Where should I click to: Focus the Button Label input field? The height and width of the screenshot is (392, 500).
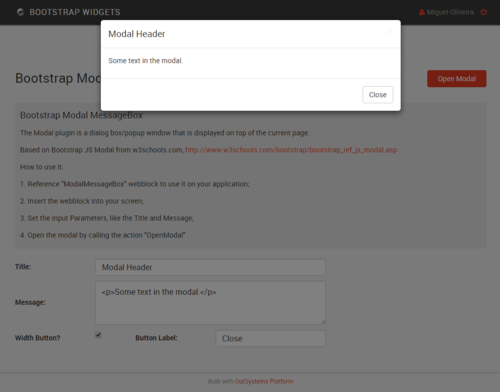click(270, 338)
